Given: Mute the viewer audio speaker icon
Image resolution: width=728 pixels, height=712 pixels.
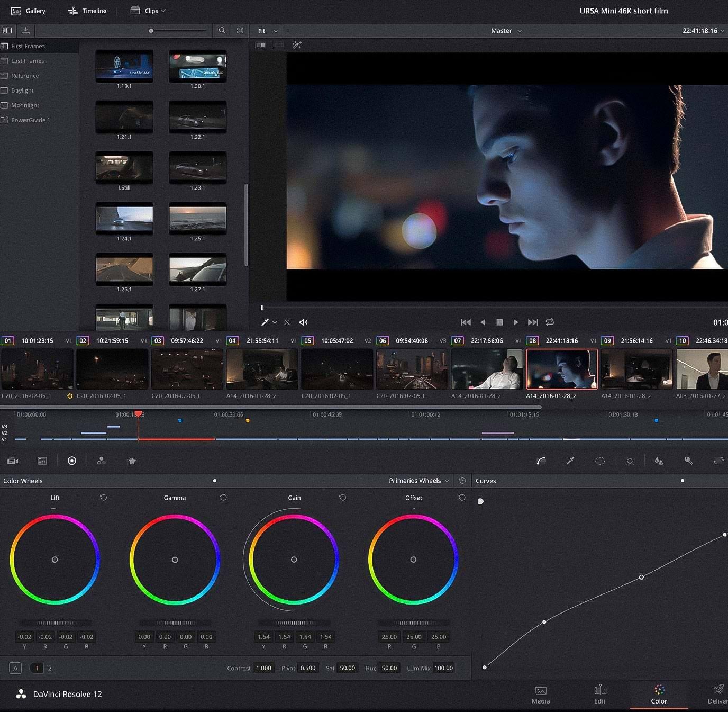Looking at the screenshot, I should point(304,322).
